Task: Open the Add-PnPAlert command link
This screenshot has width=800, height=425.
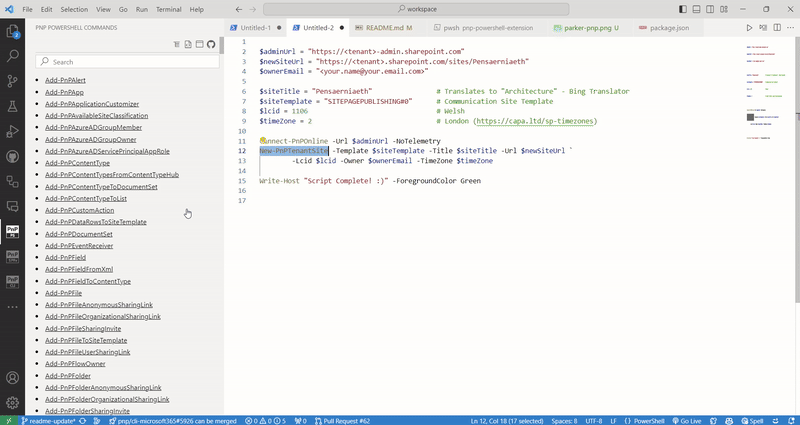Action: tap(65, 80)
